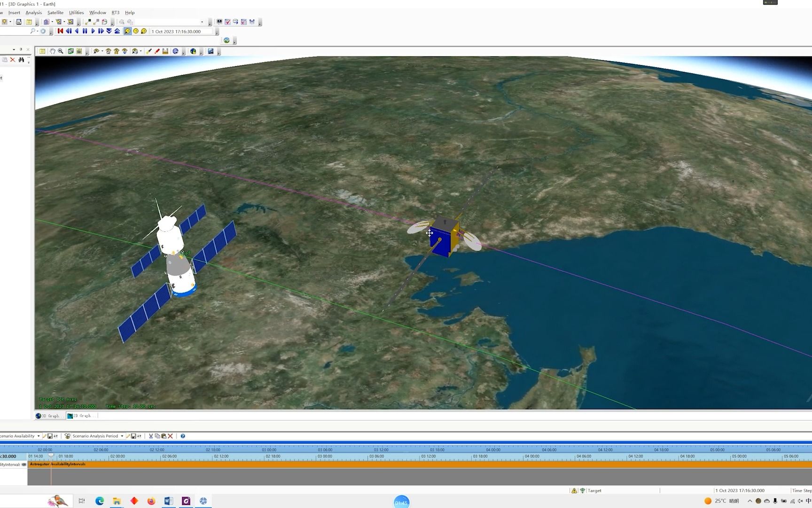Open 3D window properties icon
Screen dimensions: 812x508
42,51
